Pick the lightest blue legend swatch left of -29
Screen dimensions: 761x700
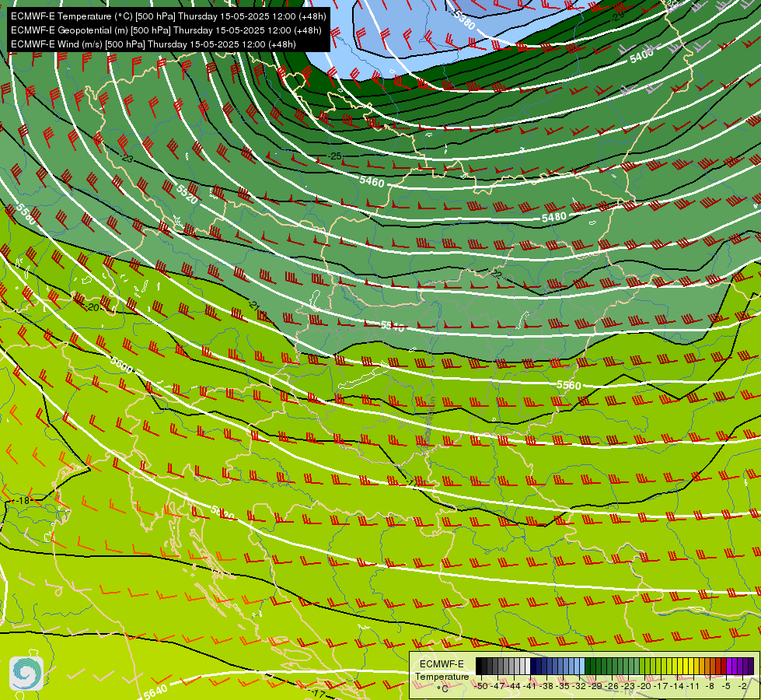click(x=582, y=666)
